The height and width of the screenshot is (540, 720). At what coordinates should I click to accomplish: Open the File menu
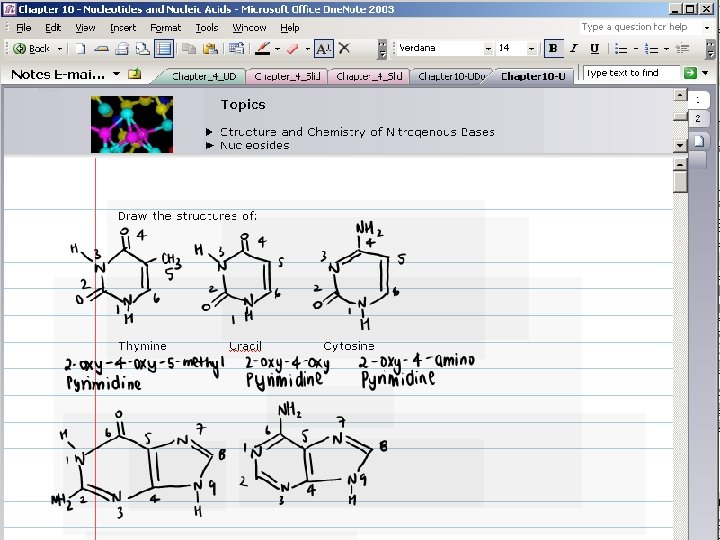23,28
